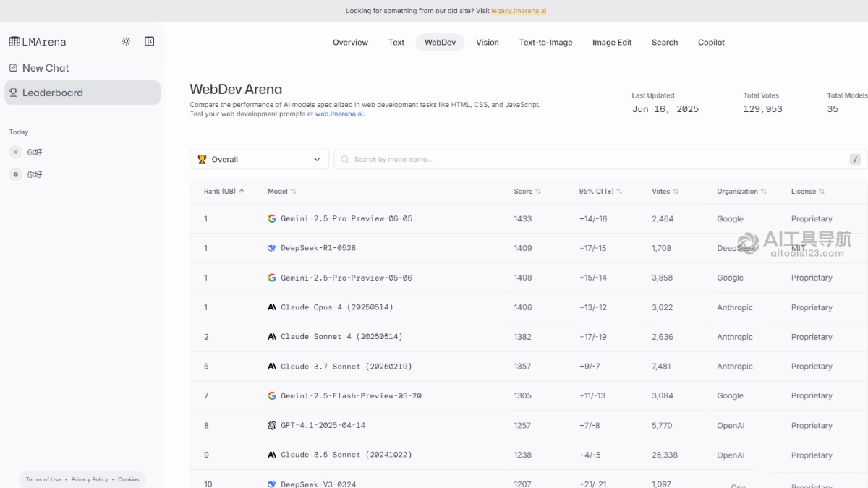Click DeepSeek logo beside DeepSeek-R1-0528
This screenshot has width=868, height=488.
[x=272, y=248]
